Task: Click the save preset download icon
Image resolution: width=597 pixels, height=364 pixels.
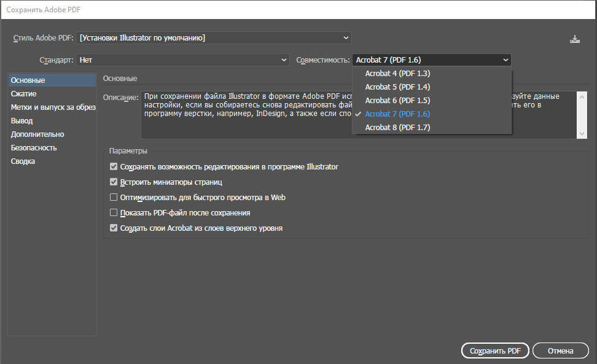Action: point(574,39)
